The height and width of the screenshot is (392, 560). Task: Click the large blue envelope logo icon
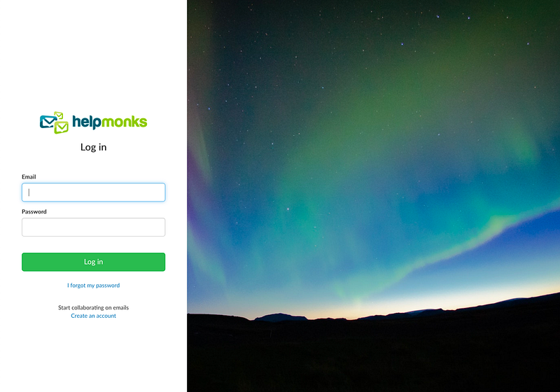[48, 122]
